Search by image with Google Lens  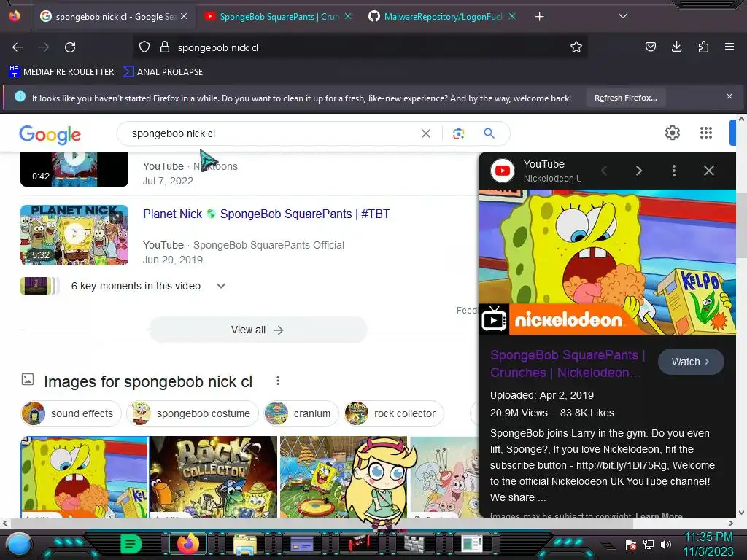tap(458, 134)
